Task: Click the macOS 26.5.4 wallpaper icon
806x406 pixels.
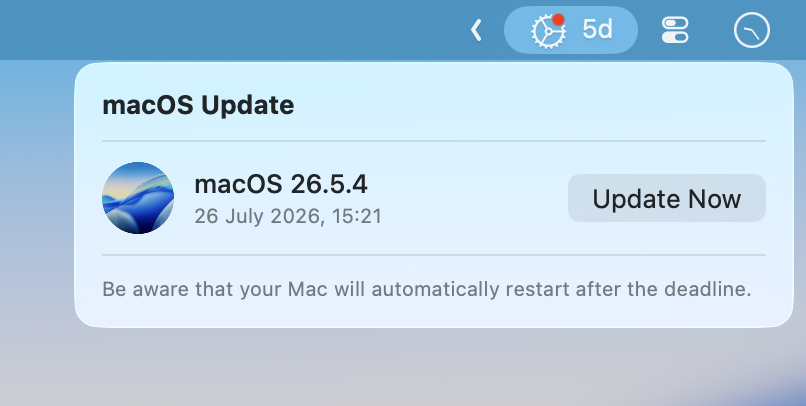Action: [x=138, y=198]
